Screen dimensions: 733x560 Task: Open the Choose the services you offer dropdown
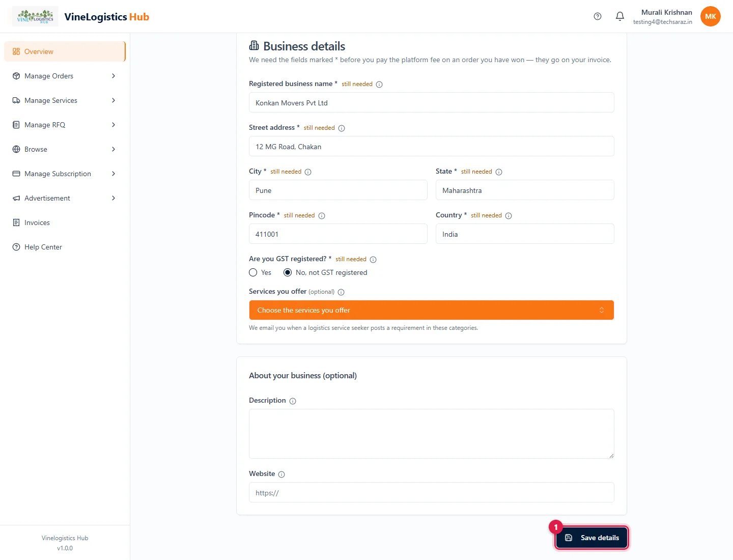(432, 310)
